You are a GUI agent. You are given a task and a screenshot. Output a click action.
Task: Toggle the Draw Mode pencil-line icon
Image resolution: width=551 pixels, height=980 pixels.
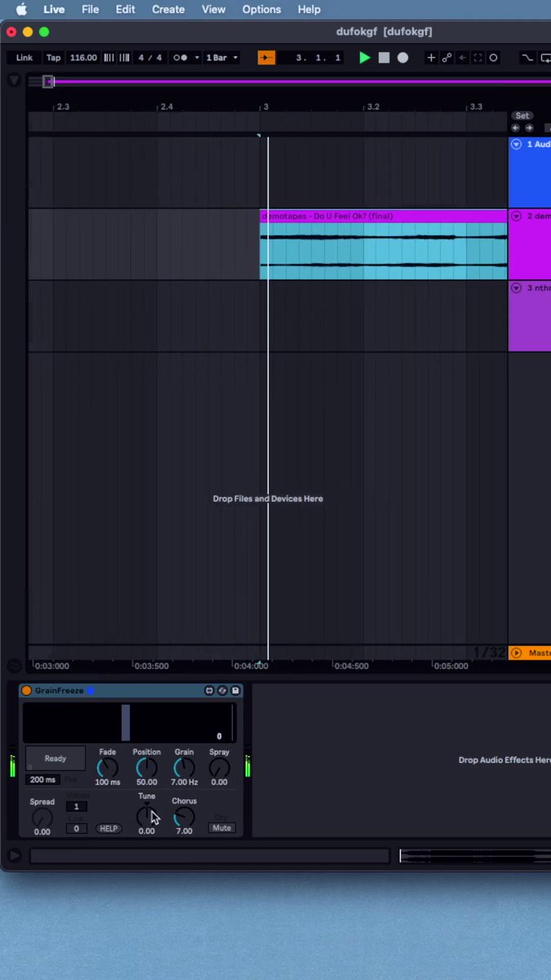coord(527,58)
